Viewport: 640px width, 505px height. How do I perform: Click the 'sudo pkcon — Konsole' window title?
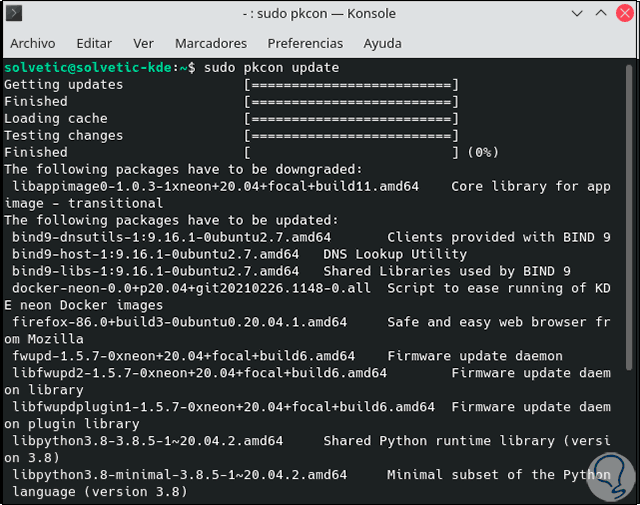tap(320, 14)
